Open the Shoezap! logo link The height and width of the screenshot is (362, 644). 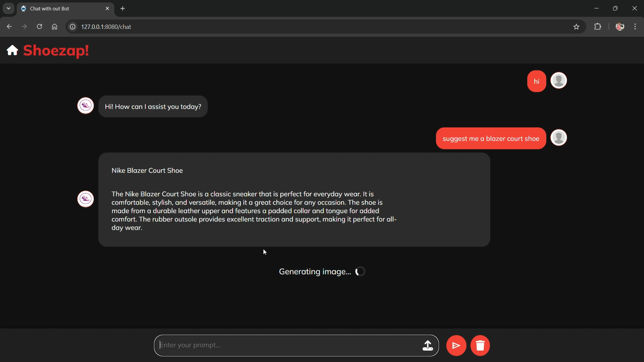click(x=56, y=51)
